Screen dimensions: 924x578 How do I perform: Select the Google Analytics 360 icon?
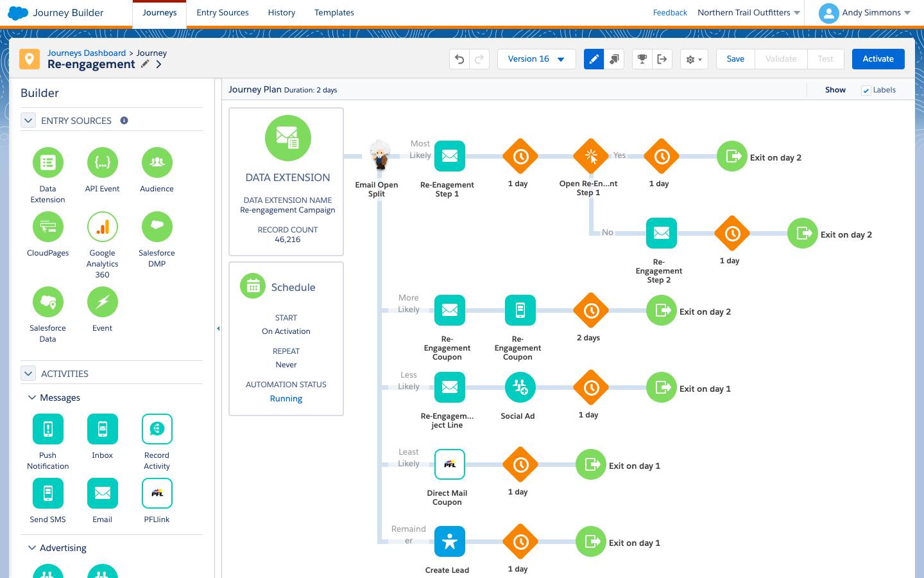(x=103, y=227)
